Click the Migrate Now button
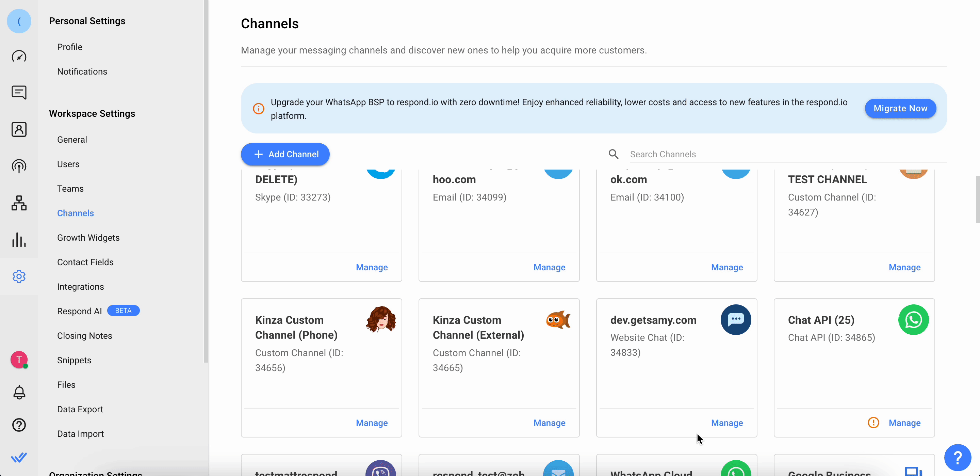Screen dimensions: 980x476 pyautogui.click(x=900, y=109)
